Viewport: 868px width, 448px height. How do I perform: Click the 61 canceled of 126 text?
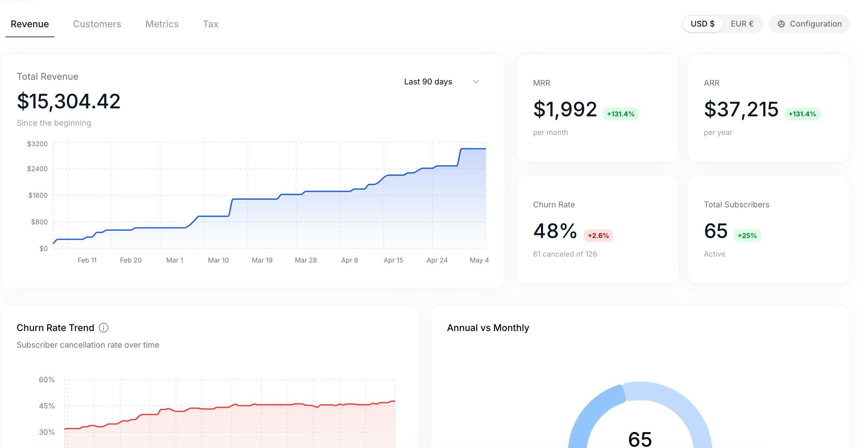(565, 254)
